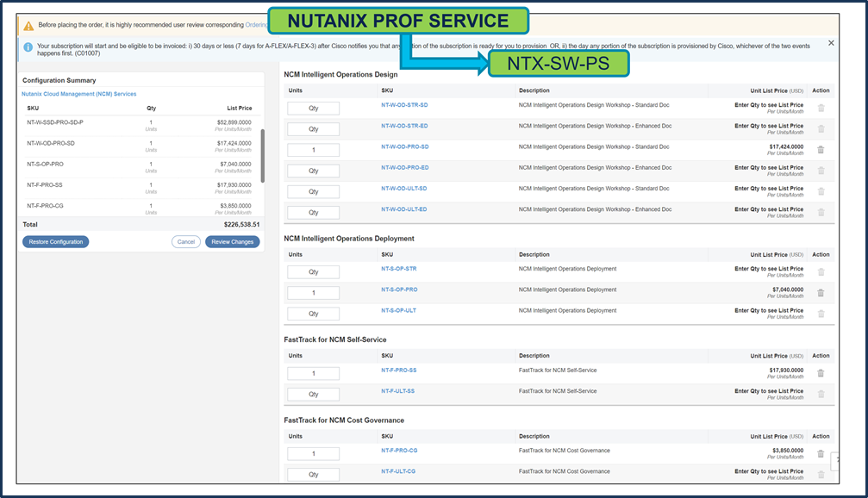The height and width of the screenshot is (498, 868).
Task: Click the Qty field for NT-S-OP-ULT
Action: coord(313,314)
